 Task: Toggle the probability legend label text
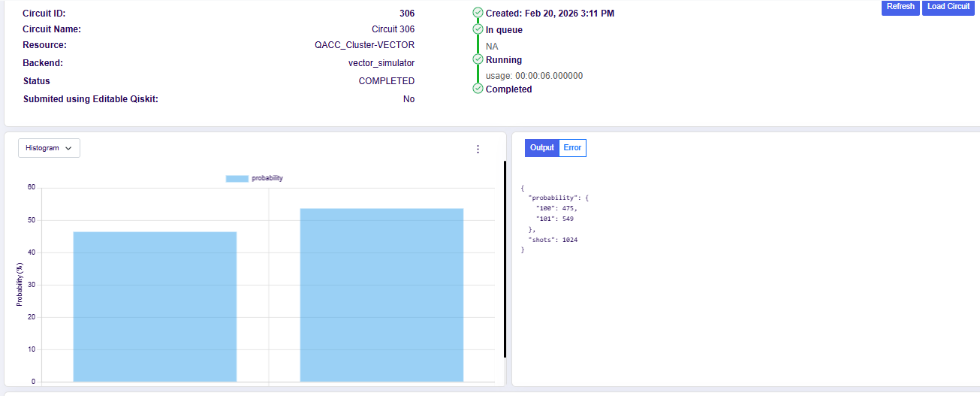(x=267, y=178)
